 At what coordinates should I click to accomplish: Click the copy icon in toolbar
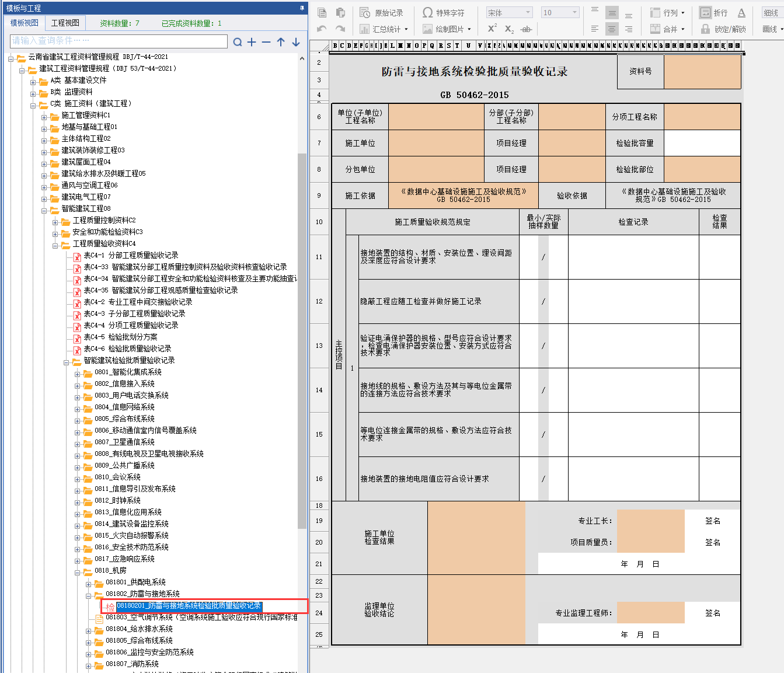(322, 12)
